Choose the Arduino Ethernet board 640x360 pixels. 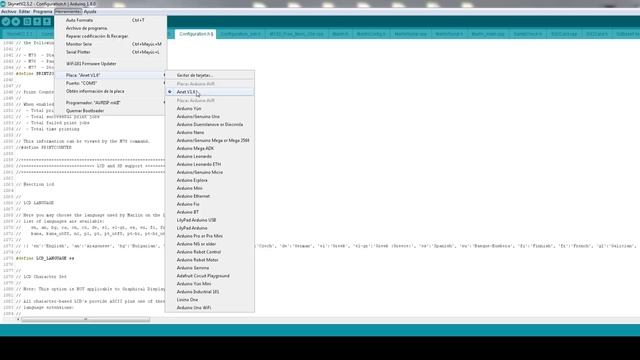tap(210, 196)
